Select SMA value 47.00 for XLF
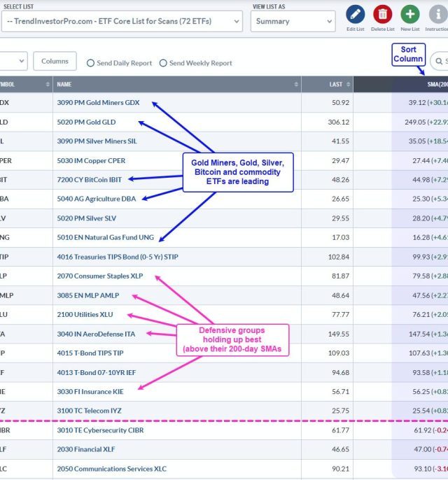Screen dimensions: 448x480 (x=423, y=449)
